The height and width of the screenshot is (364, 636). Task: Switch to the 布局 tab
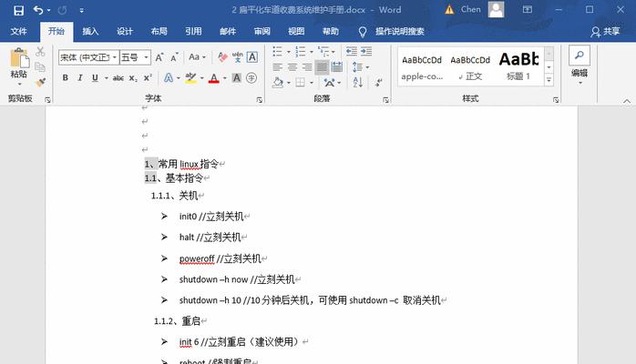159,31
